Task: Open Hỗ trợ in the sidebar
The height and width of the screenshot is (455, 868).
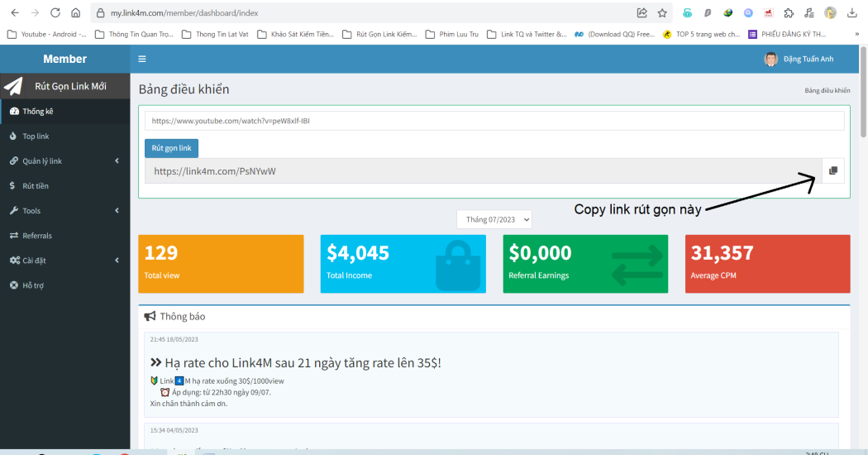Action: [x=64, y=285]
